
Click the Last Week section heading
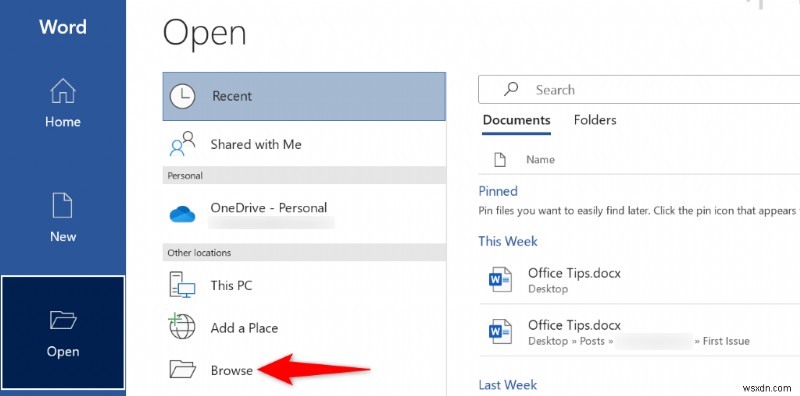[508, 384]
